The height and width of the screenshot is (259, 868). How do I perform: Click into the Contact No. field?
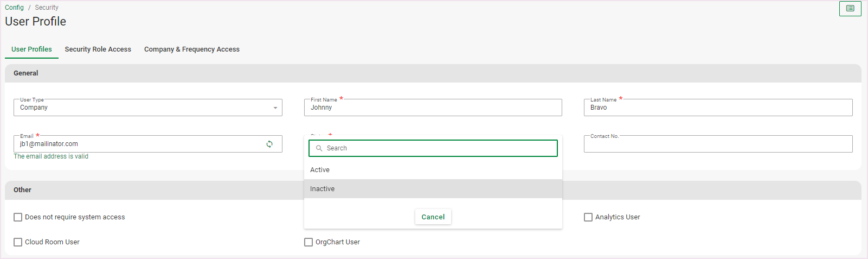(x=717, y=144)
